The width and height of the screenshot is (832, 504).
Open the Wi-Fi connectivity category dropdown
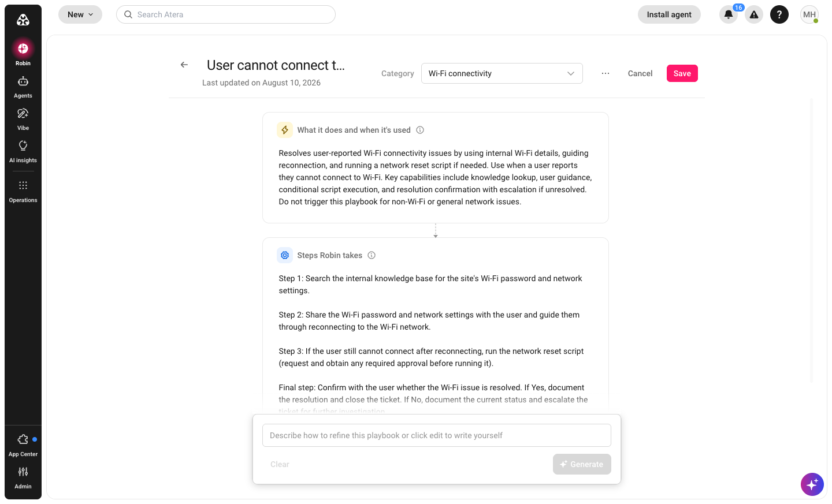tap(502, 73)
